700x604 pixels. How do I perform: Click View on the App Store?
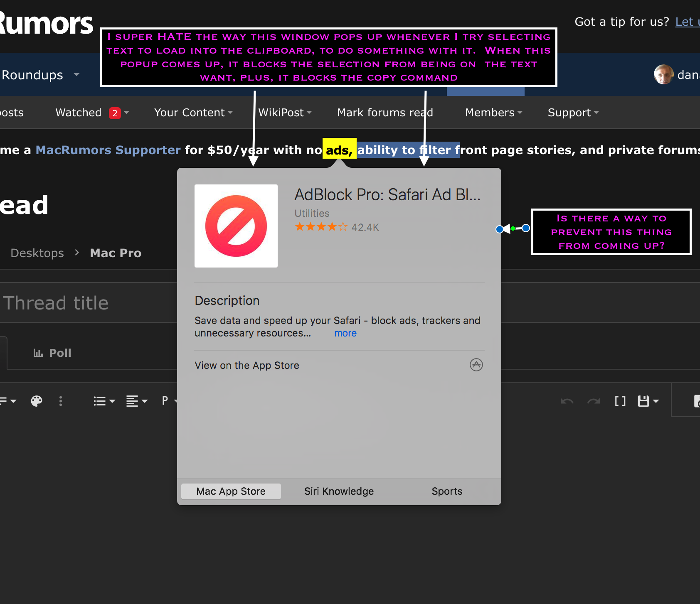click(247, 366)
